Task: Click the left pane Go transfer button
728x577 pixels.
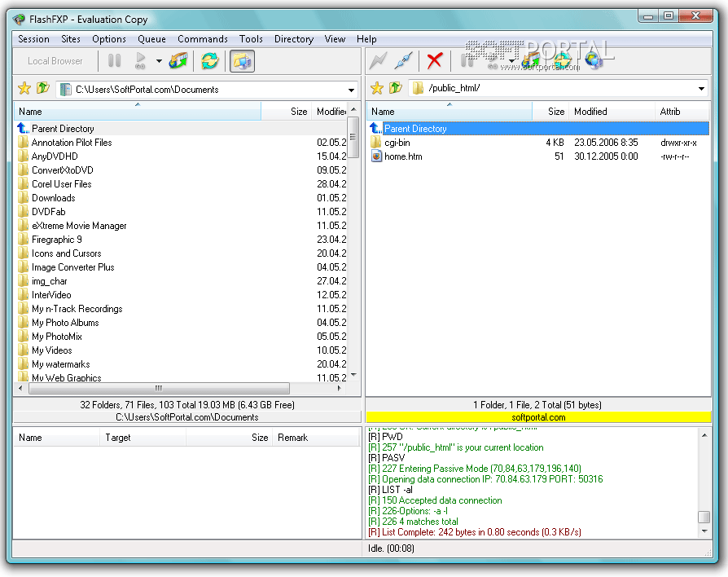Action: coord(140,61)
